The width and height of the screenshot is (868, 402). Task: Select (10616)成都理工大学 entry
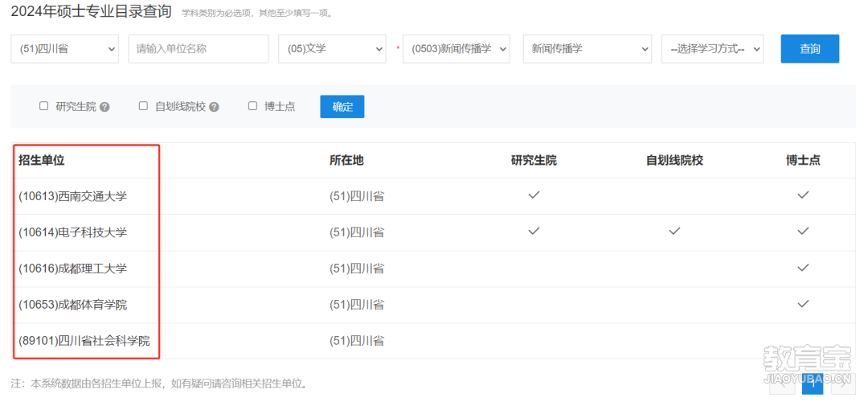click(x=72, y=269)
